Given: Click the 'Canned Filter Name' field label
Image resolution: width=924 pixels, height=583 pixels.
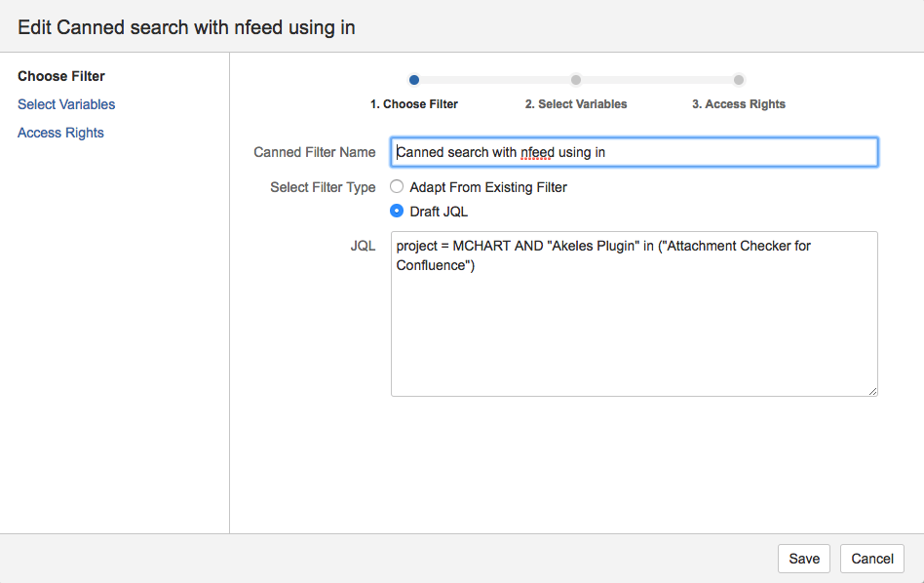Looking at the screenshot, I should coord(314,152).
